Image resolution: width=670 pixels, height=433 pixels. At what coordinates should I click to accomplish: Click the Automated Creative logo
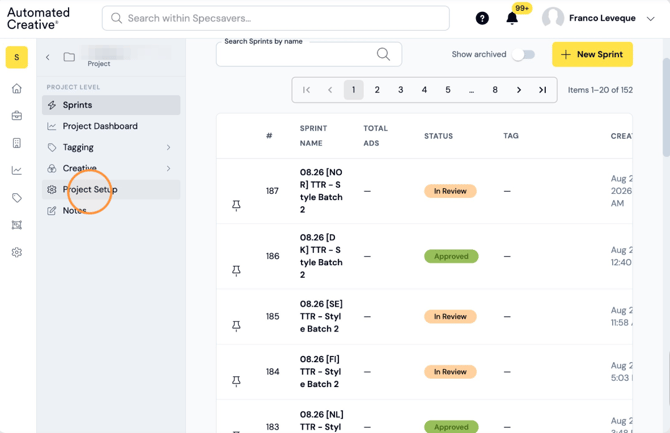click(x=38, y=18)
